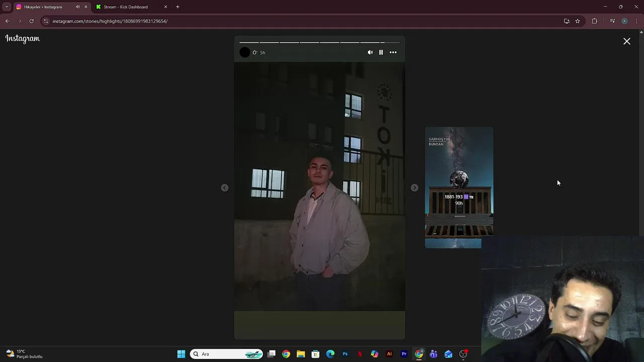The image size is (644, 362).
Task: Open Task View from the taskbar
Action: 272,354
